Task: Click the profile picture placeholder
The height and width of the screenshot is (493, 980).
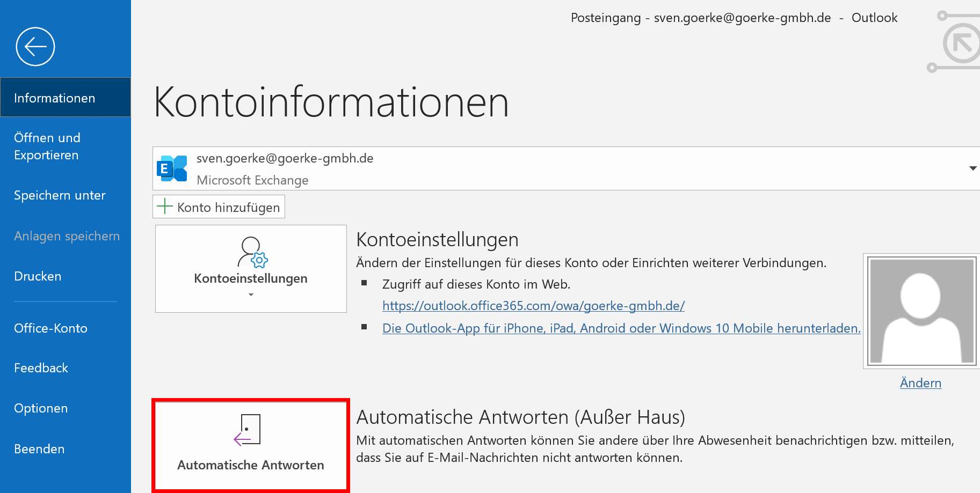Action: point(921,311)
